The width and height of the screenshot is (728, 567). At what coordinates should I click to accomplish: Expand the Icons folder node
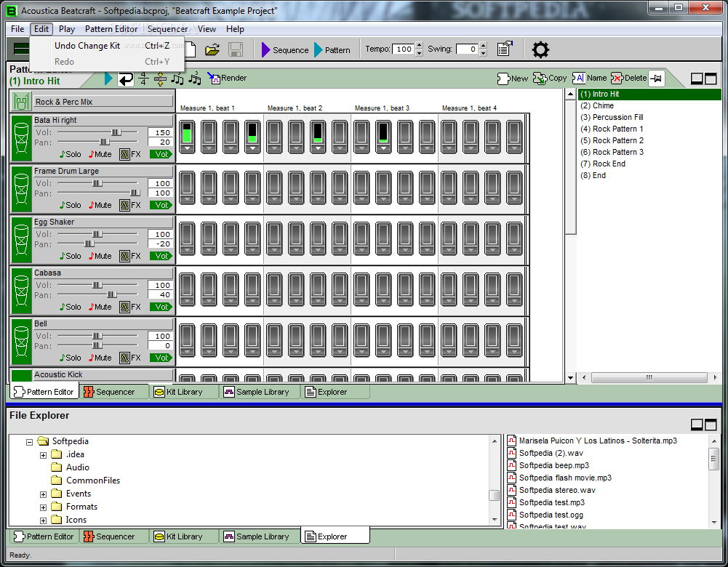[43, 520]
